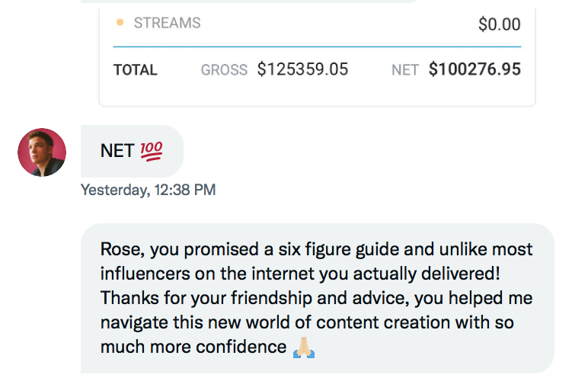The width and height of the screenshot is (588, 378).
Task: Click the blue divider line above TOTAL
Action: [318, 47]
